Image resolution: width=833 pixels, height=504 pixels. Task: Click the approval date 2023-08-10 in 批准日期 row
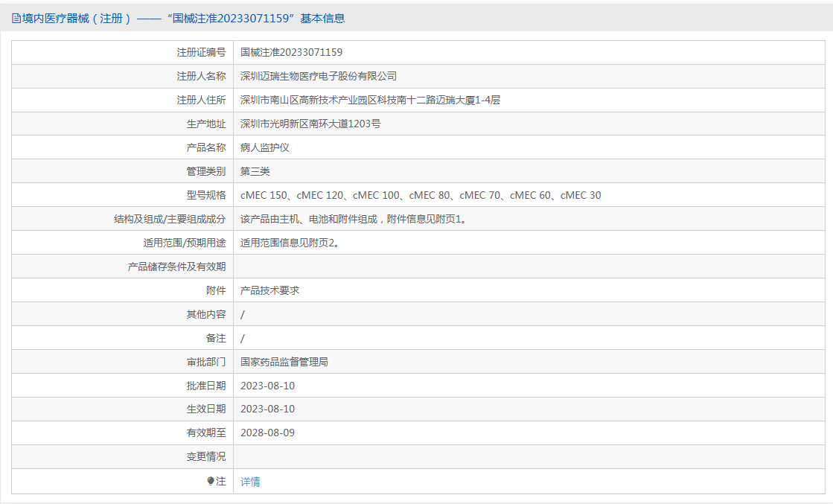pyautogui.click(x=267, y=386)
